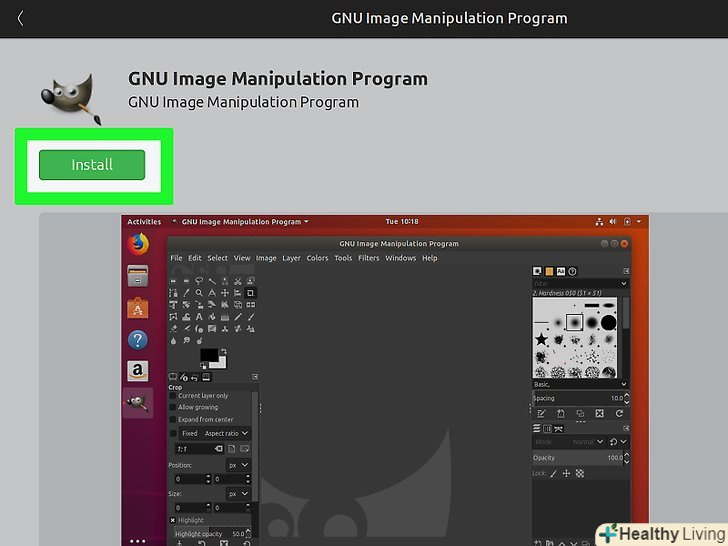Select the Zoom magnifier tool
The height and width of the screenshot is (546, 728).
[199, 293]
